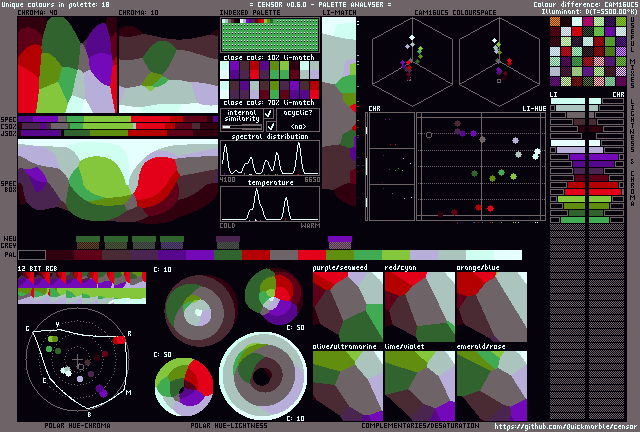Click the 'INDEXED PALETTE' heading
The width and height of the screenshot is (640, 432).
tap(250, 13)
